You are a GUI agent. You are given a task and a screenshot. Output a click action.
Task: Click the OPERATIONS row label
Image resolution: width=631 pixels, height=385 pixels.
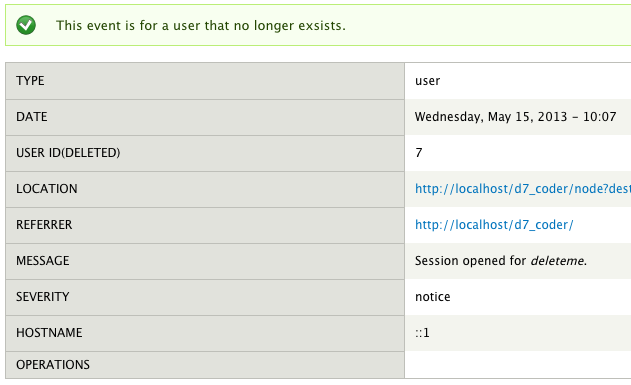click(53, 364)
